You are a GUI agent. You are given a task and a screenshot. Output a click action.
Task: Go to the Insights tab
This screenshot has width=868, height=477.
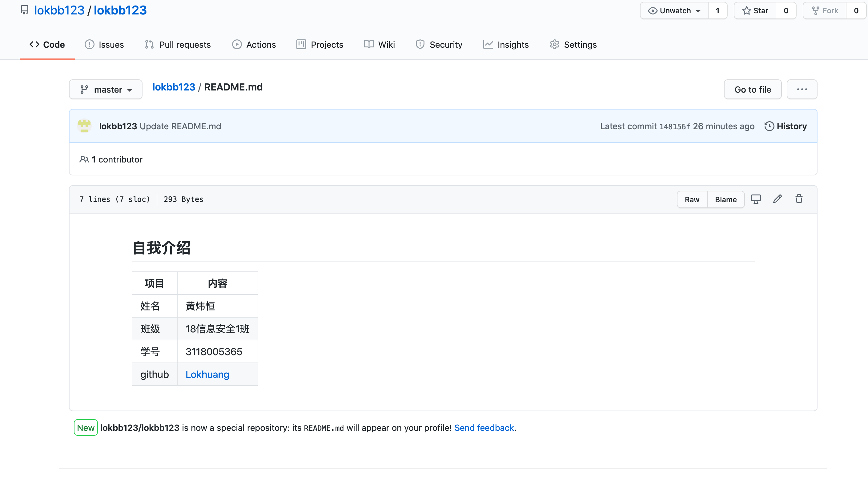point(506,44)
